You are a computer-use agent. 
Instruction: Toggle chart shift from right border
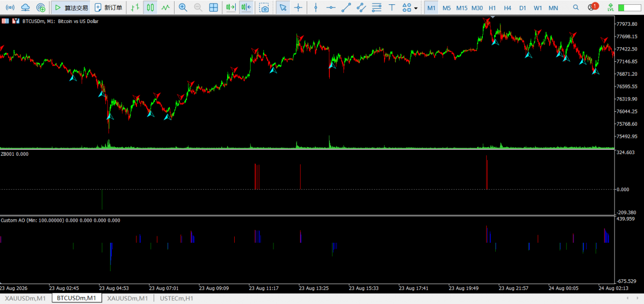pos(246,8)
